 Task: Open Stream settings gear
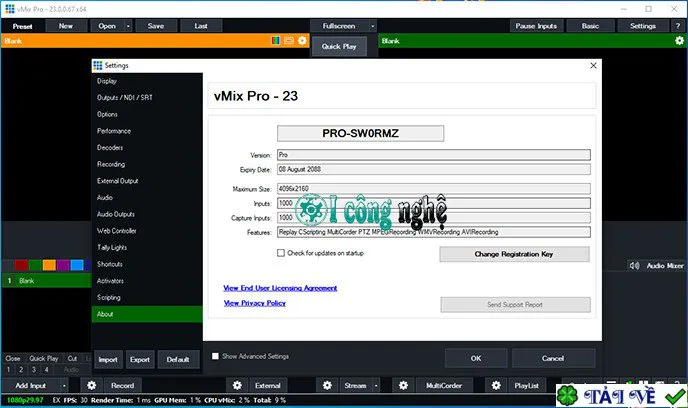(327, 385)
